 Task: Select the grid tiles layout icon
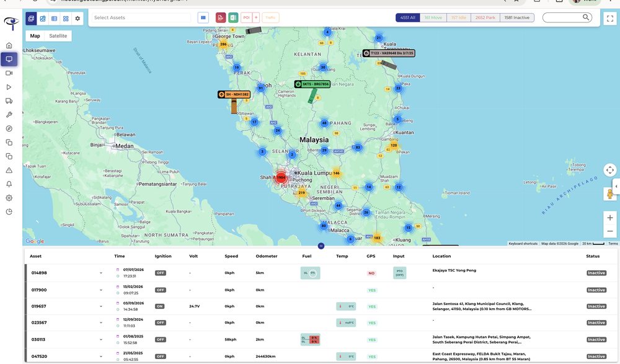tap(66, 18)
